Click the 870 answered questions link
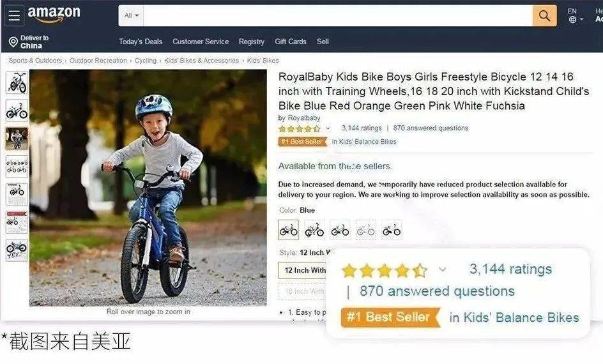Screen dimensions: 603x364 (431, 128)
